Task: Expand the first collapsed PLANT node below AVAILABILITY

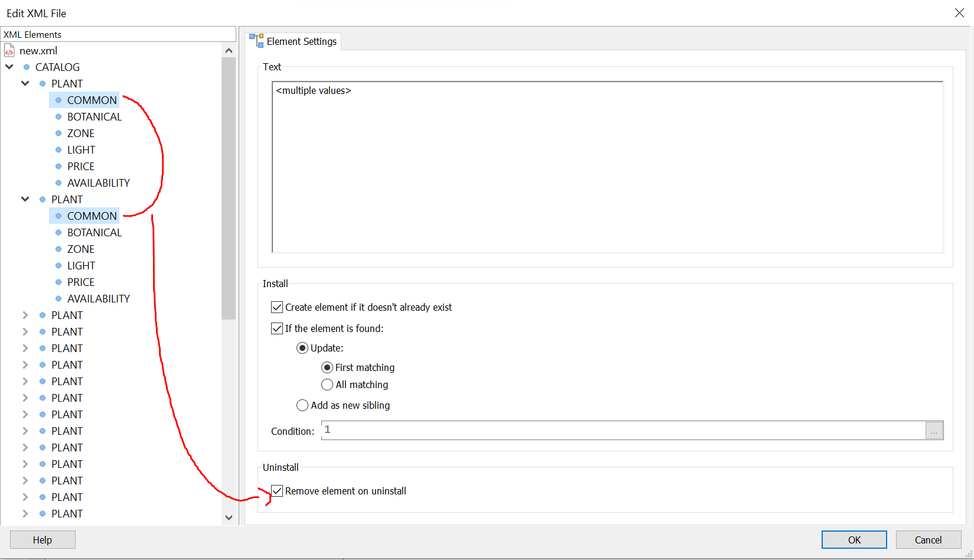Action: pos(25,315)
